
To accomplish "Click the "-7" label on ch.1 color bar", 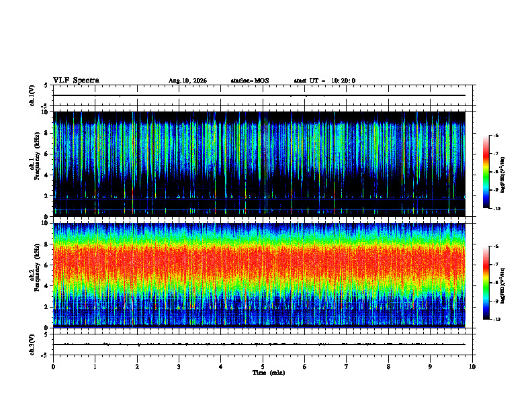I will pos(496,154).
